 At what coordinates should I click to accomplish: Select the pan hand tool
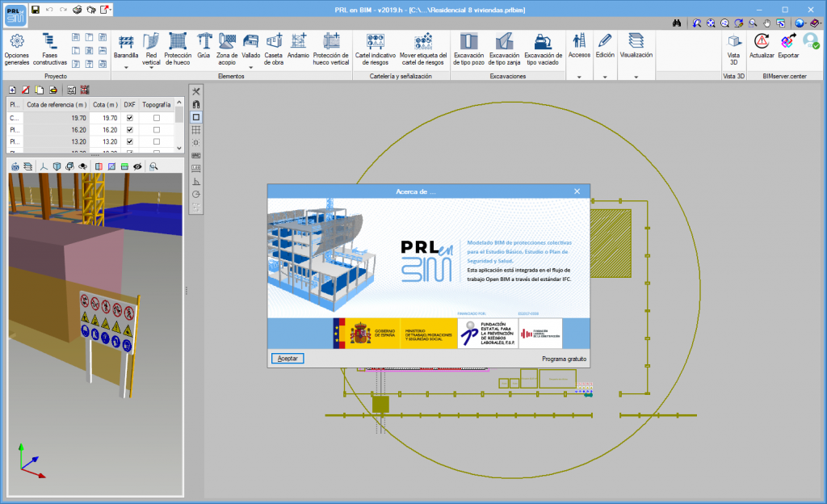[x=767, y=23]
